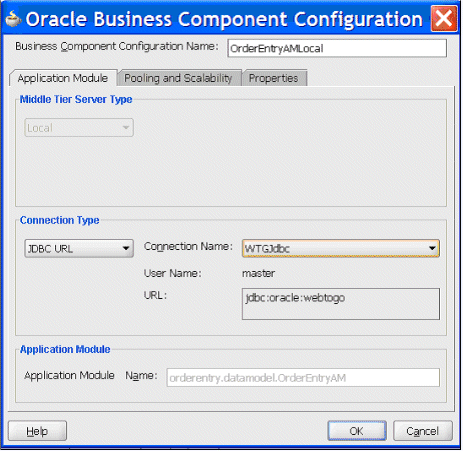
Task: Open the Local middle tier server dropdown
Action: click(79, 128)
